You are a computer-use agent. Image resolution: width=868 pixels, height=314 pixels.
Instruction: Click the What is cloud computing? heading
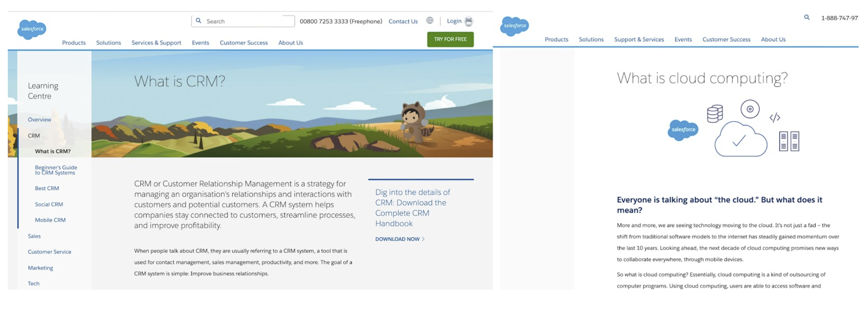[702, 78]
